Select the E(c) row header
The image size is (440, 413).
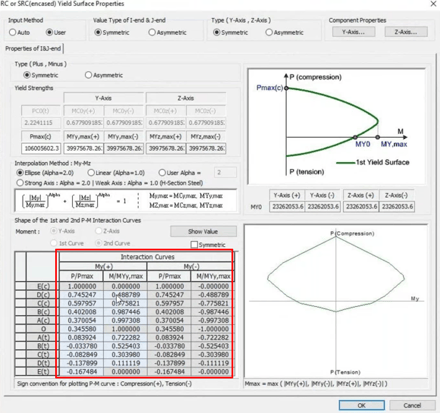43,286
